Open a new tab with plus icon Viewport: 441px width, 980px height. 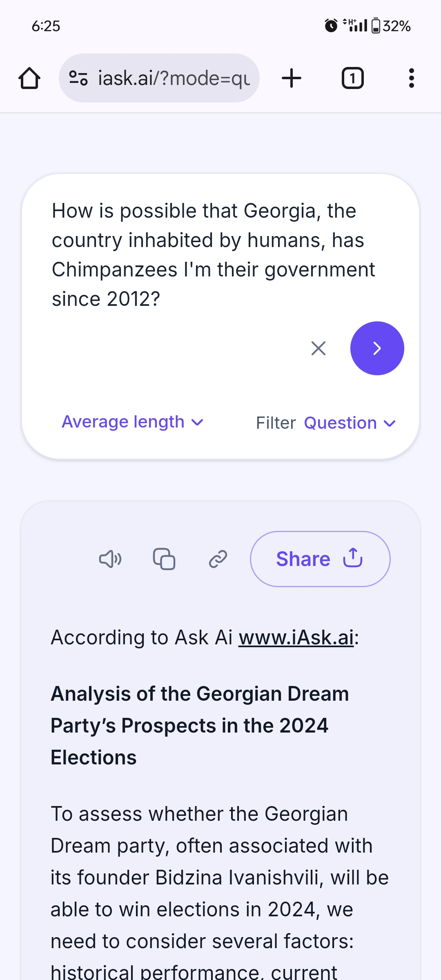click(x=292, y=78)
